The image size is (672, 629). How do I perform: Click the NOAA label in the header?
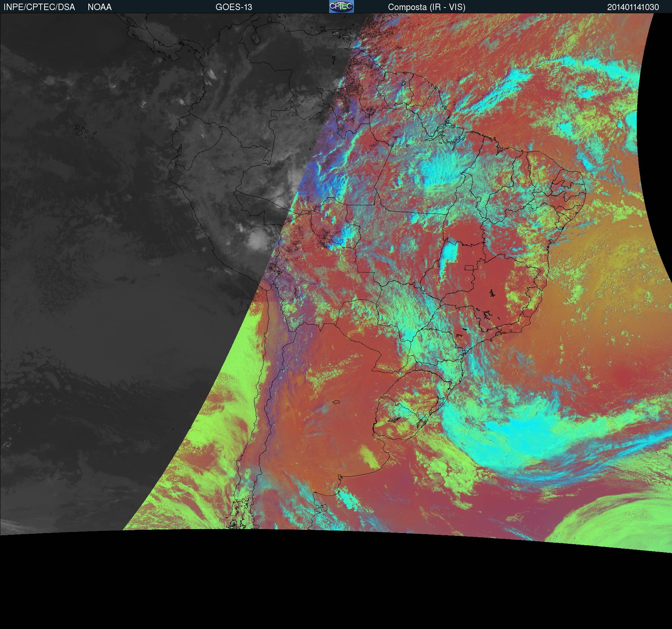(100, 7)
